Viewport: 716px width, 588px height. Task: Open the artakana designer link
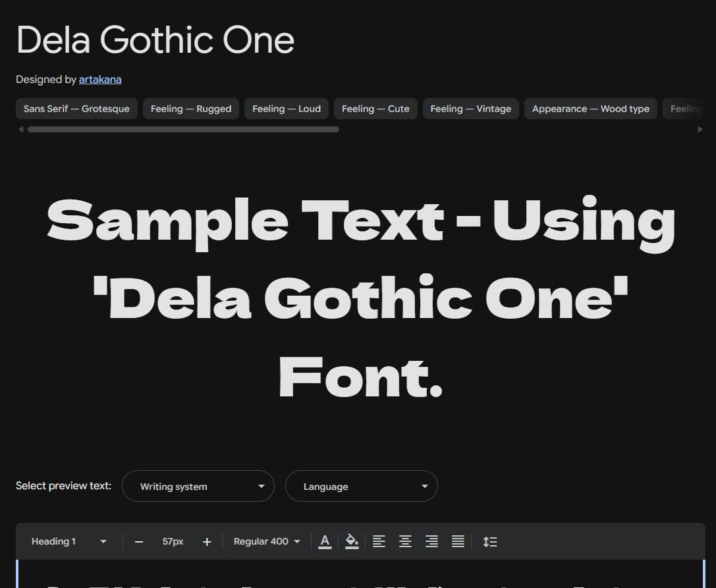[100, 80]
